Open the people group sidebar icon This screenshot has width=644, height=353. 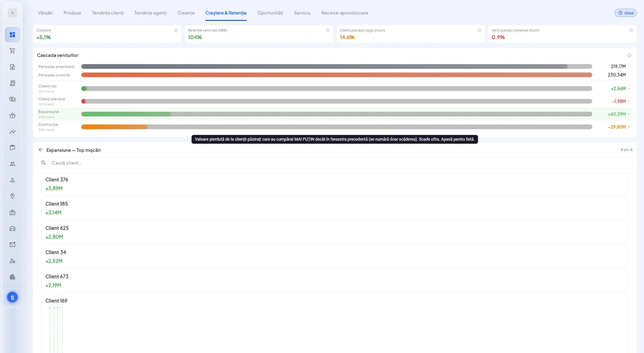[12, 164]
